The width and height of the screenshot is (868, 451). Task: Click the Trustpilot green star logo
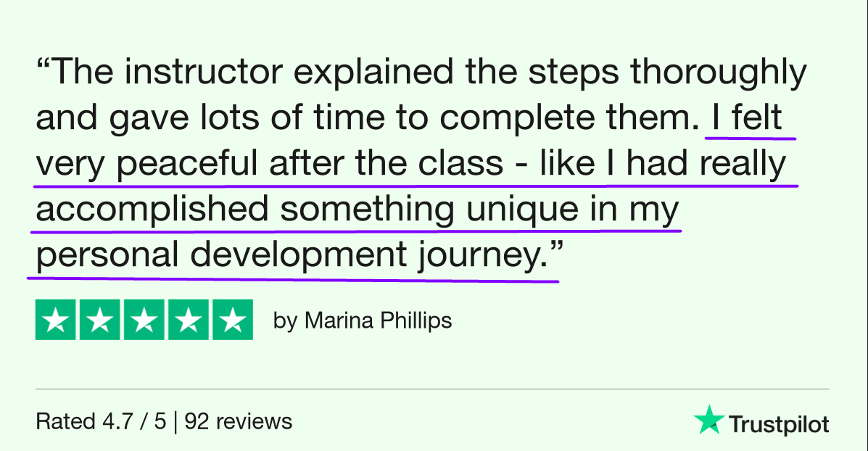point(708,420)
